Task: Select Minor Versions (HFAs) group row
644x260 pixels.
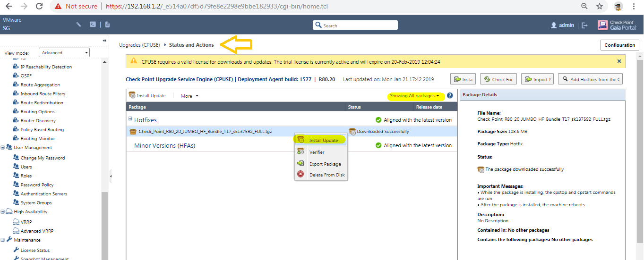Action: pos(292,145)
